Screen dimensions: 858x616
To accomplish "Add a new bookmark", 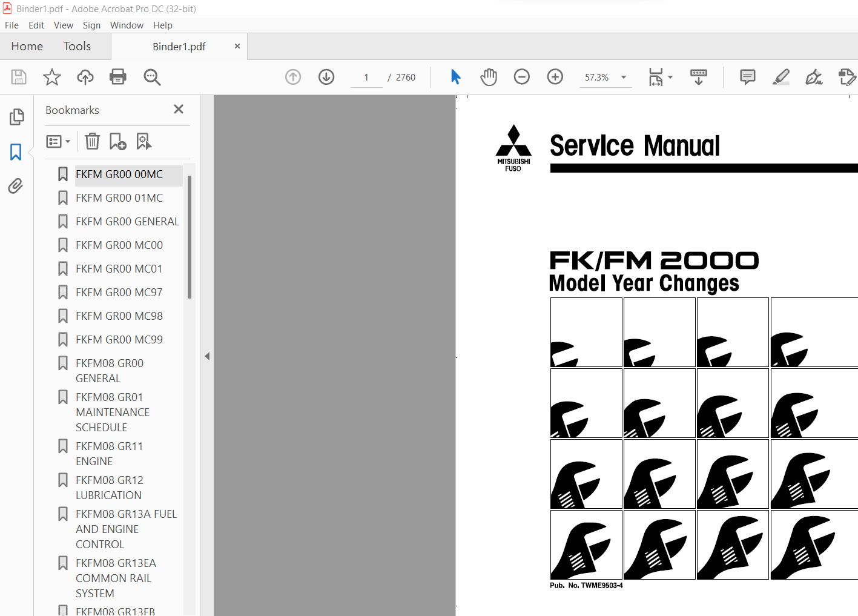I will tap(117, 141).
